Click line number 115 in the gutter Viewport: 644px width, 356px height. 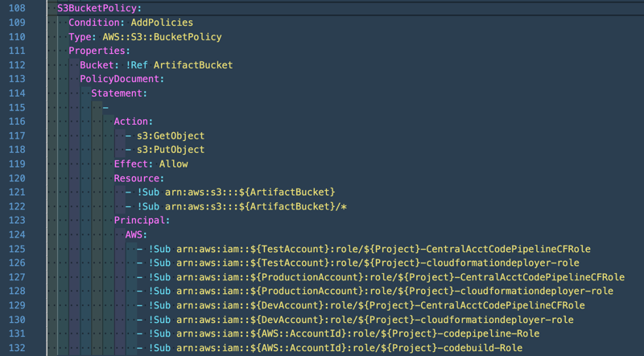(17, 108)
